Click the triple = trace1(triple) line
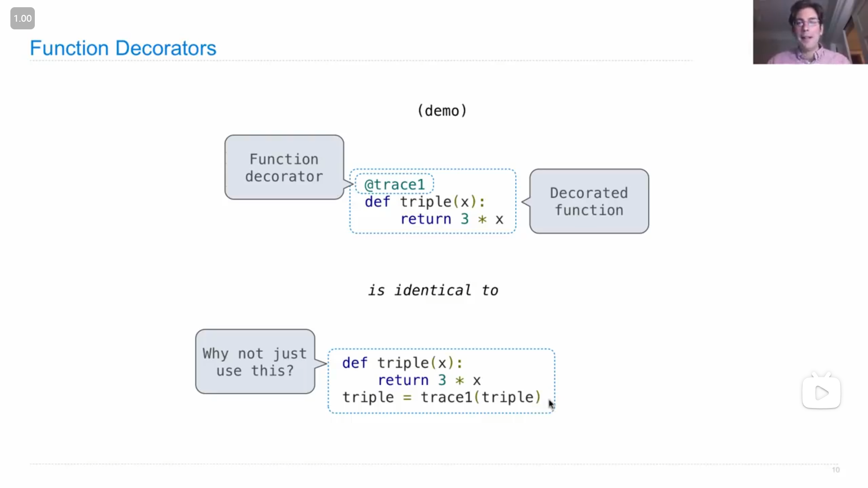868x488 pixels. pos(441,397)
